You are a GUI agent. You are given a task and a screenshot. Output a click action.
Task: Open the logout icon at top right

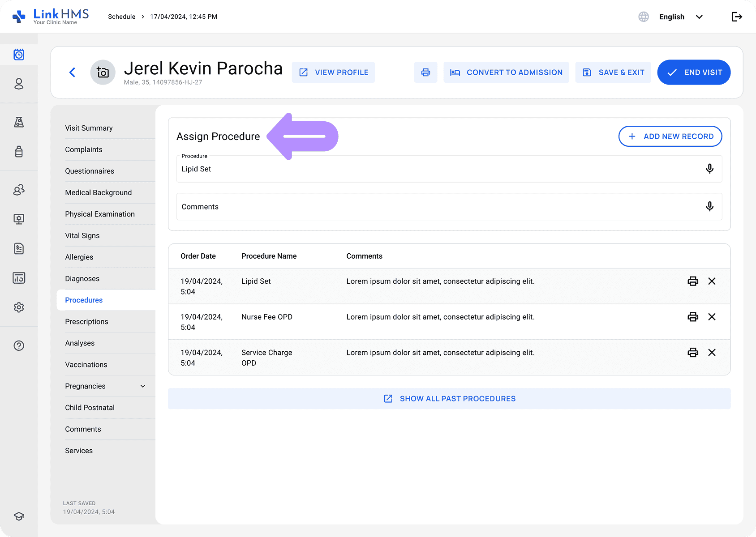pos(736,17)
